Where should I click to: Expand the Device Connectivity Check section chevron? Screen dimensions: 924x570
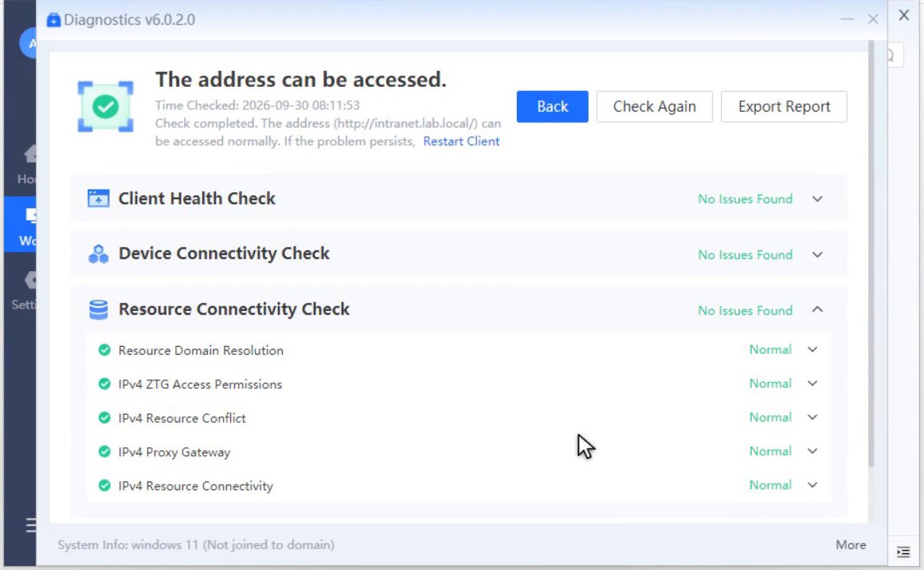pos(817,255)
